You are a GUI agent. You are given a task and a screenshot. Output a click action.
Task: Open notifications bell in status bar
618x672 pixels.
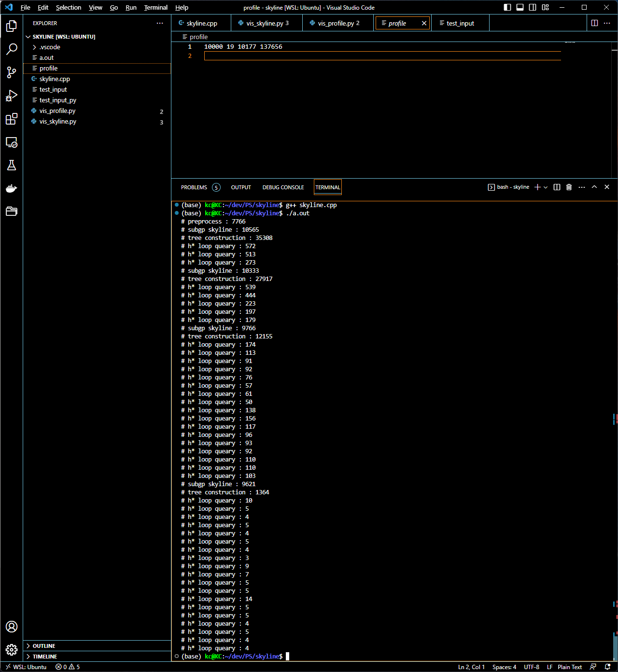pyautogui.click(x=608, y=667)
